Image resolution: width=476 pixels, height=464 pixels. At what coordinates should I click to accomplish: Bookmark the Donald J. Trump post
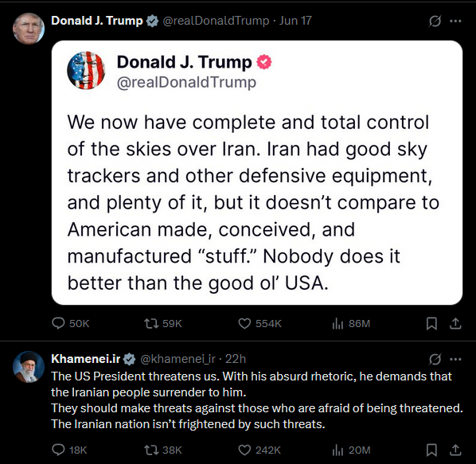point(431,323)
